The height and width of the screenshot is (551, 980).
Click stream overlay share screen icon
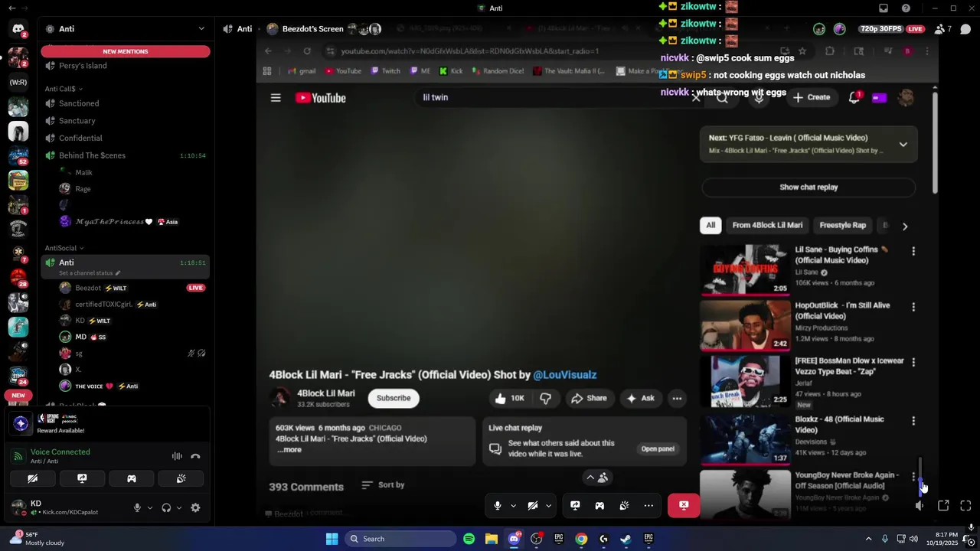tap(575, 506)
